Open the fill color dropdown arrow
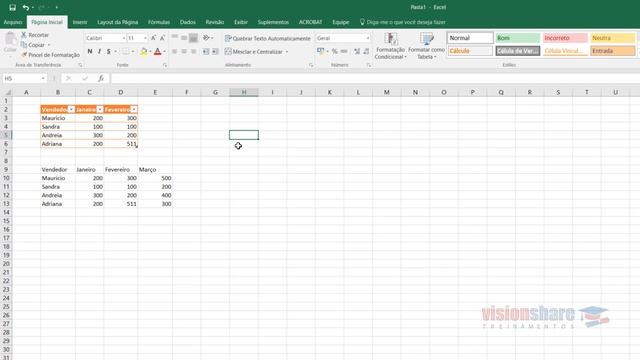This screenshot has height=360, width=640. 150,51
